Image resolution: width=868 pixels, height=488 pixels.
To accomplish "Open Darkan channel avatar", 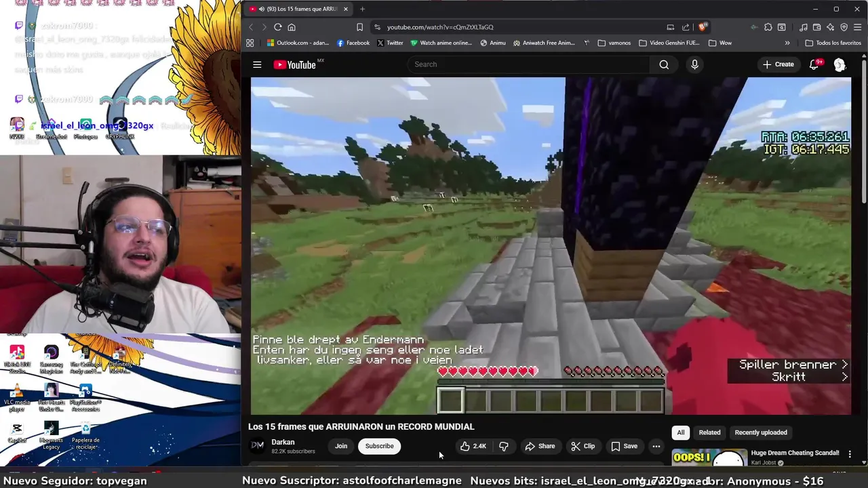I will click(x=258, y=445).
